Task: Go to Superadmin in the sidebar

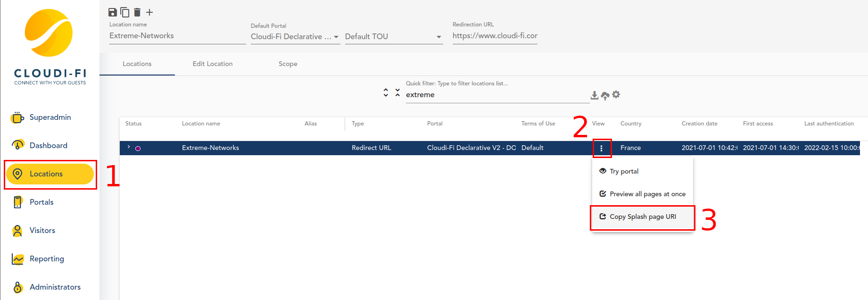Action: coord(50,117)
